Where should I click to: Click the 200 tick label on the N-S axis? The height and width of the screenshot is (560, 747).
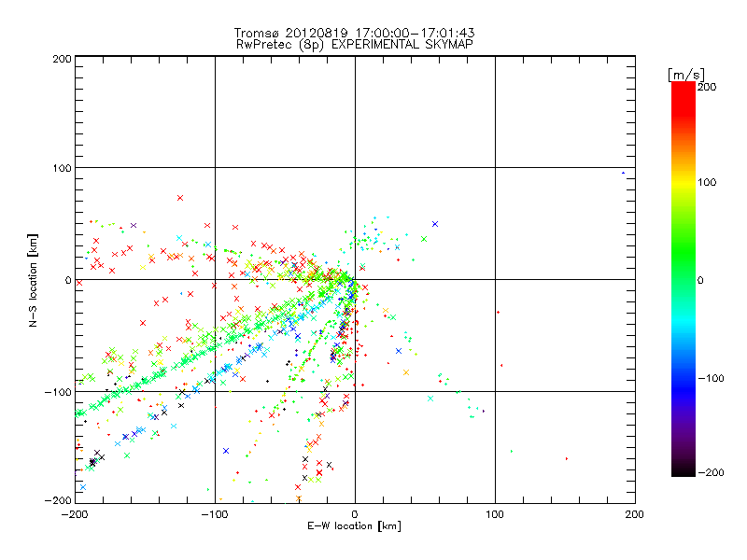(x=62, y=59)
